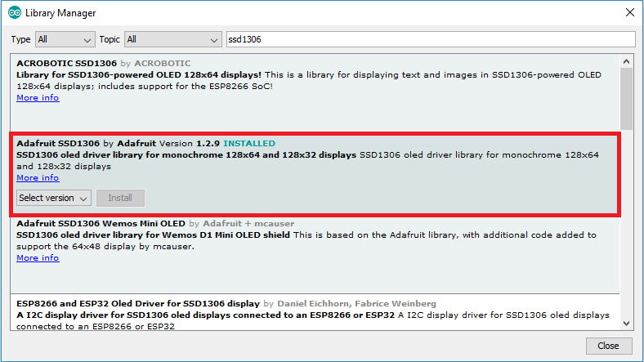The image size is (644, 362).
Task: Click the library list scrollbar thumb
Action: [627, 98]
